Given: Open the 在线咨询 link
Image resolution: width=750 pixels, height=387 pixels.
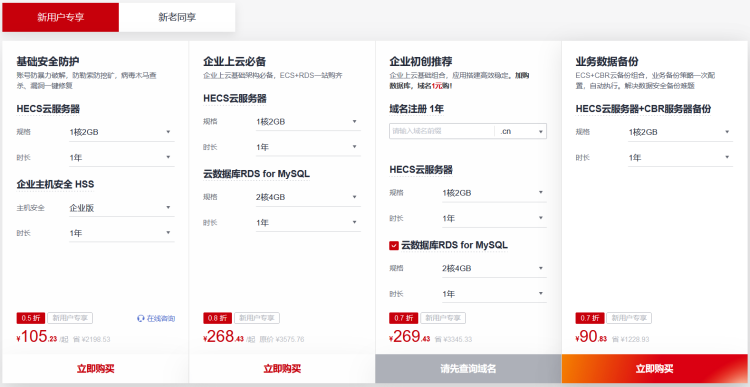Looking at the screenshot, I should coord(156,318).
